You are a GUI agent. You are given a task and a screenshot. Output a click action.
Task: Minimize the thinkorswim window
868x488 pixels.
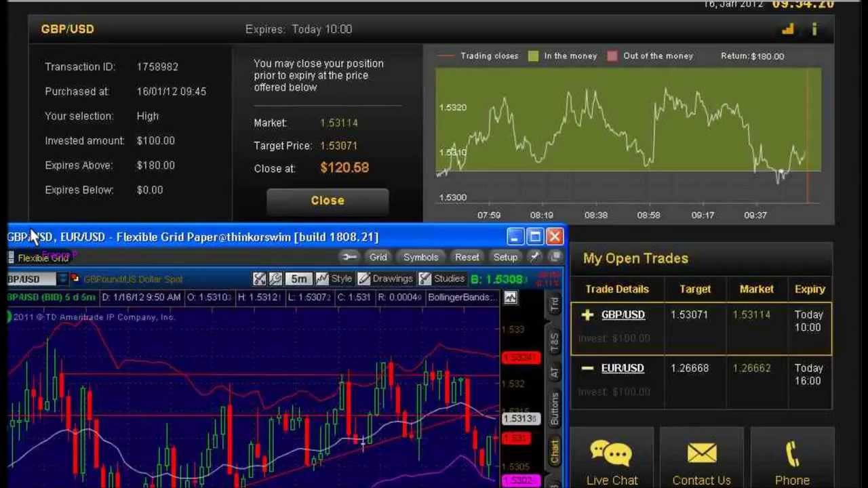tap(515, 237)
